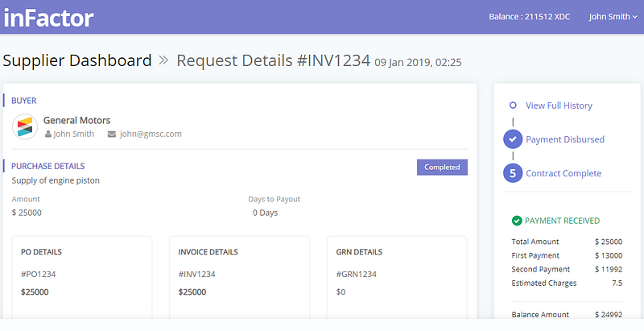Screen dimensions: 644x331
Task: Go back to Supplier Dashboard breadcrumb
Action: pyautogui.click(x=77, y=60)
